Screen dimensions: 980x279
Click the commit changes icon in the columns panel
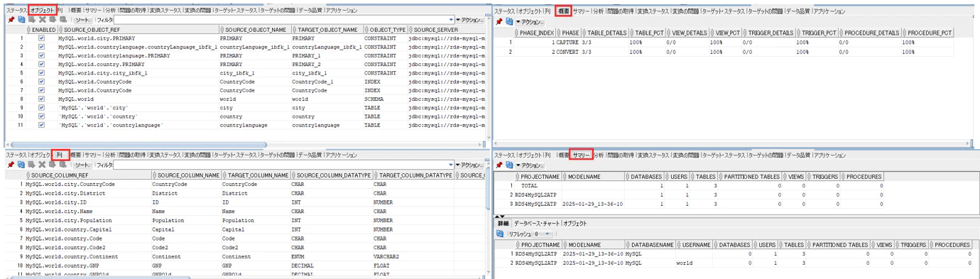tap(53, 165)
